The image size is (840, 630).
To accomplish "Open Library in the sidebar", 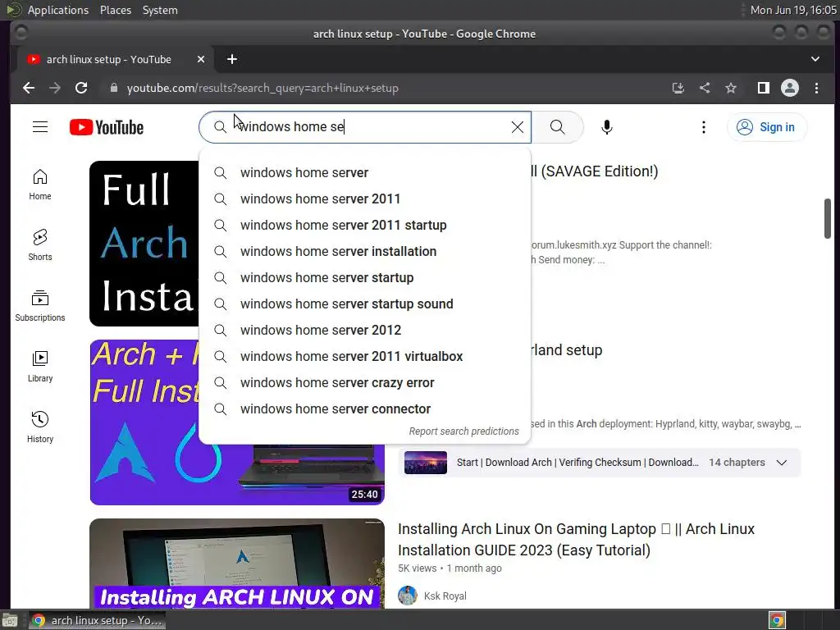I will (x=40, y=366).
